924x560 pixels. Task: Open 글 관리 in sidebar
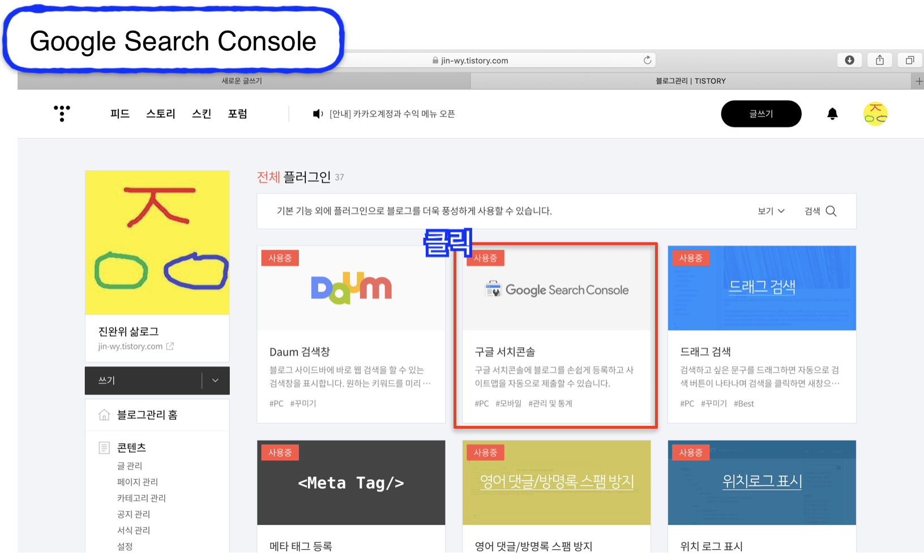(x=130, y=466)
